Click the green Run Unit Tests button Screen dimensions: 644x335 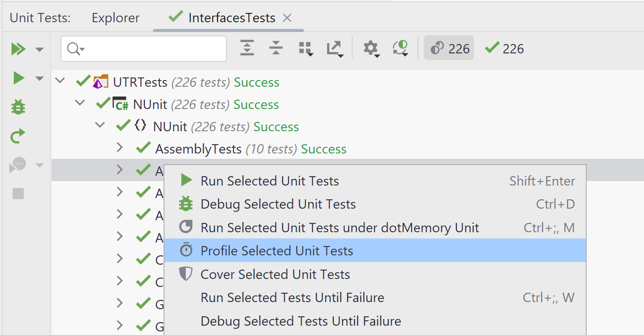(x=19, y=78)
